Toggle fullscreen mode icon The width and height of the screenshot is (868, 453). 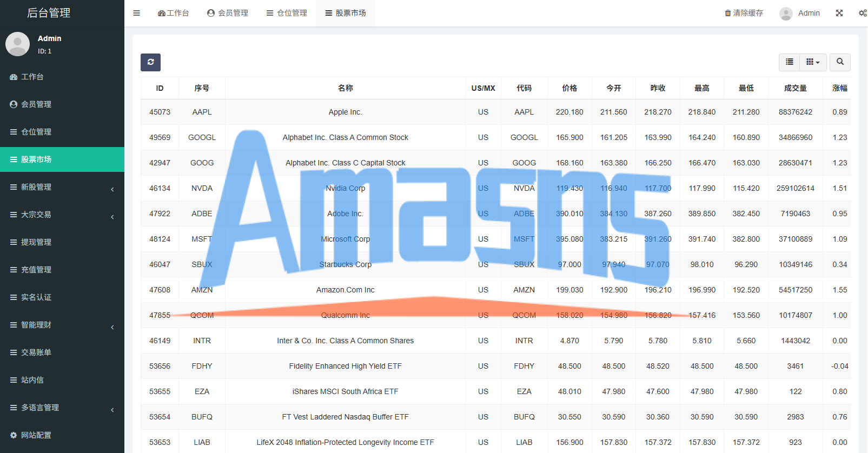(x=839, y=13)
